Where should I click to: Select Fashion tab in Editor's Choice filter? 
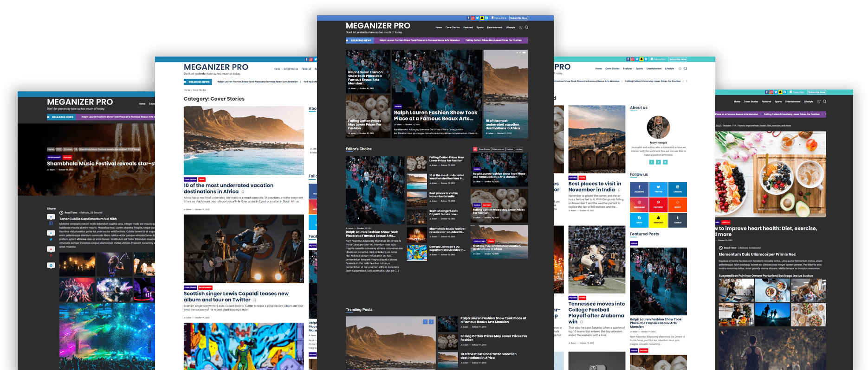tap(510, 149)
